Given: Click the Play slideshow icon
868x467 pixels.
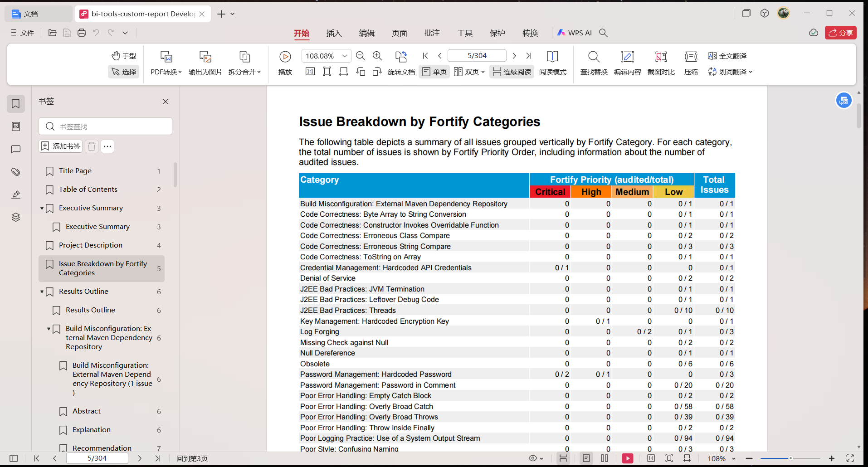Looking at the screenshot, I should coord(285,57).
